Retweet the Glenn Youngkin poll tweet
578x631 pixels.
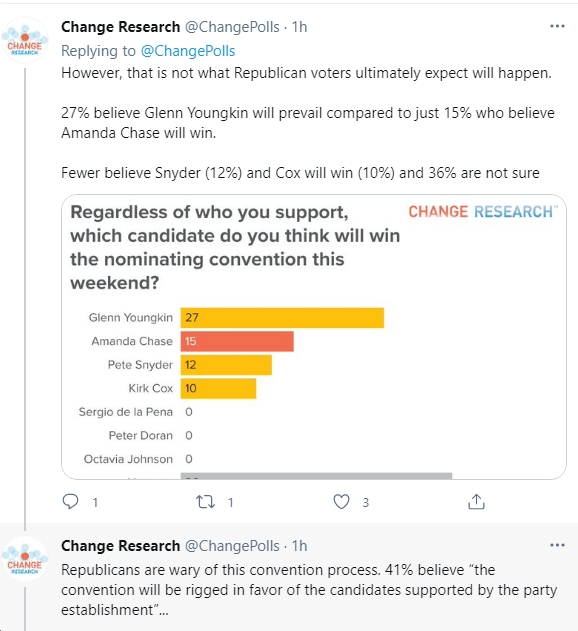(x=205, y=502)
